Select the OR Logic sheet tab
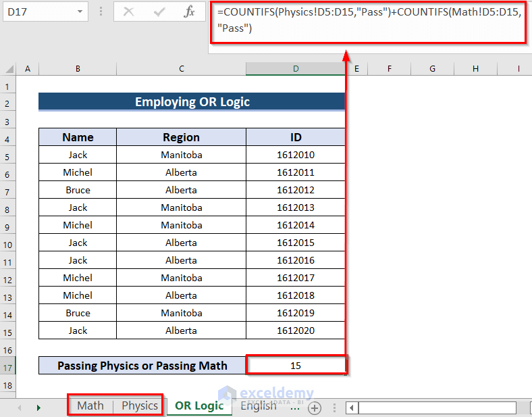Screen dimensions: 532x417 (x=199, y=406)
